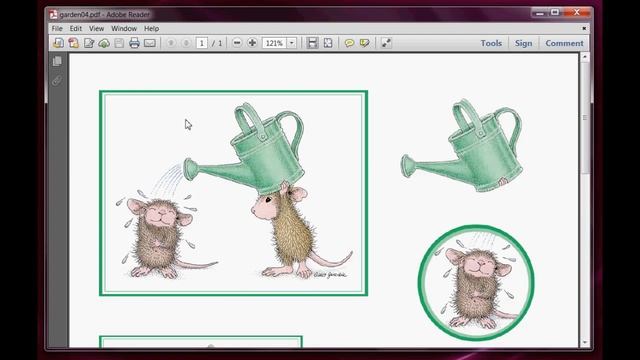Show page thumbnails panel in sidebar
The width and height of the screenshot is (640, 360).
pos(57,61)
